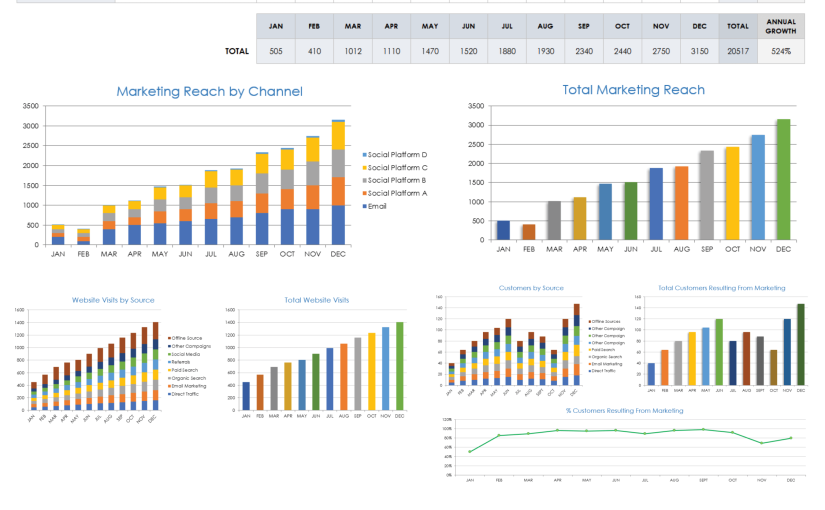Select the JUL column header cell in table
Screen dimensions: 825x510
pyautogui.click(x=507, y=26)
